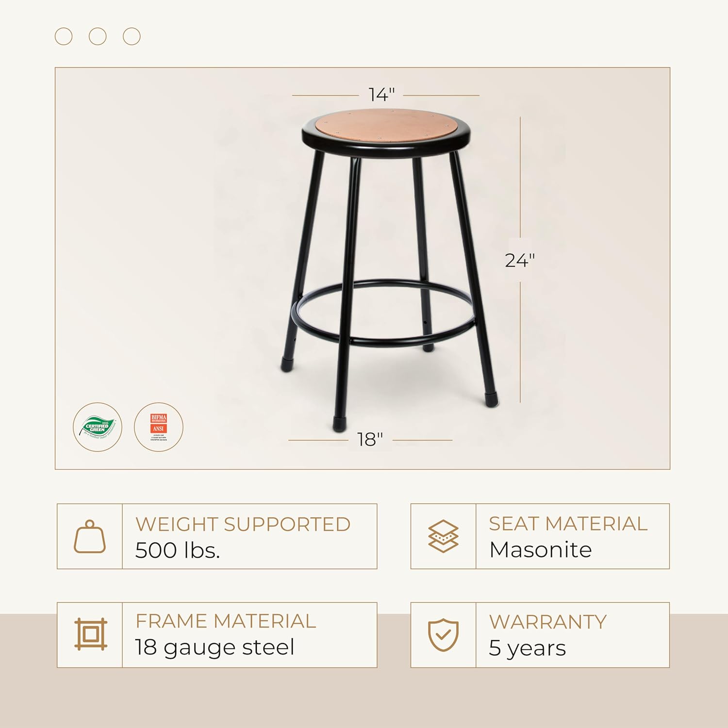Select the "500 lbs." value text

pyautogui.click(x=178, y=550)
